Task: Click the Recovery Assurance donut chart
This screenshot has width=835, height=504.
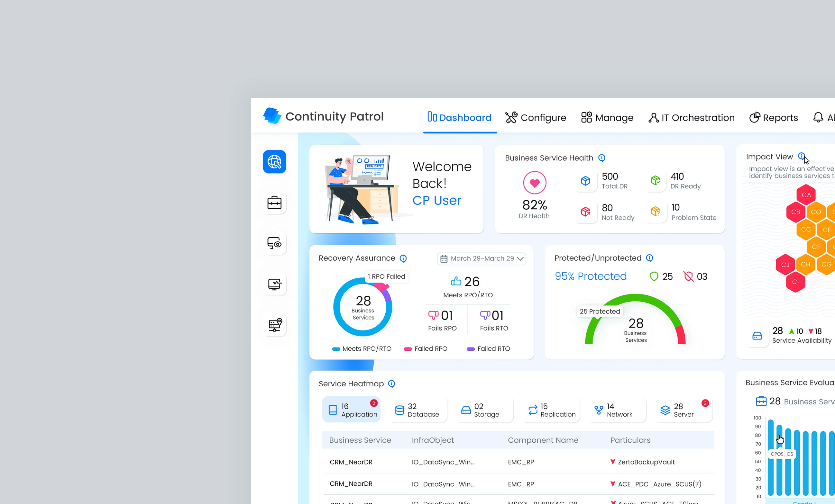Action: coord(362,307)
